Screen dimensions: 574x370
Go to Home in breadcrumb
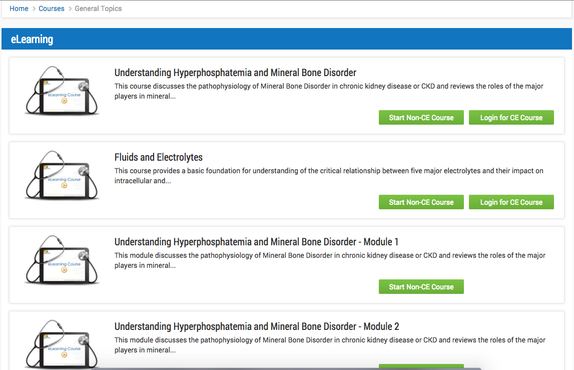[19, 8]
